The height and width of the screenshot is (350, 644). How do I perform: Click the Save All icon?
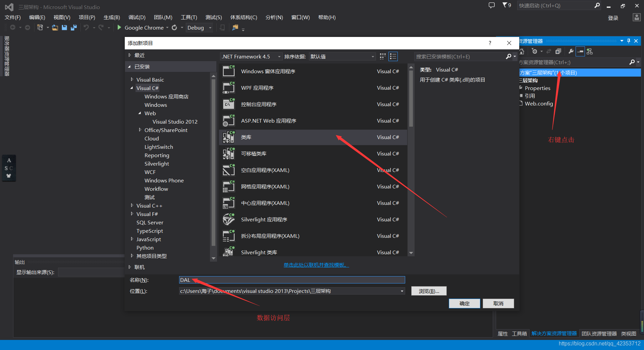click(74, 28)
